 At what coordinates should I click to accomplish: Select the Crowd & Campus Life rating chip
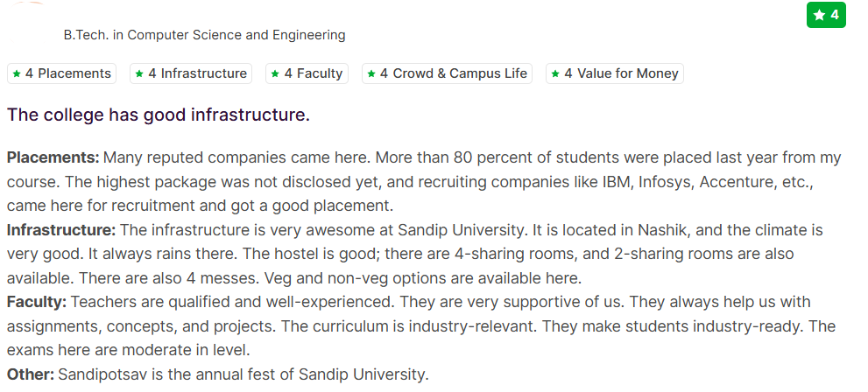click(x=447, y=73)
